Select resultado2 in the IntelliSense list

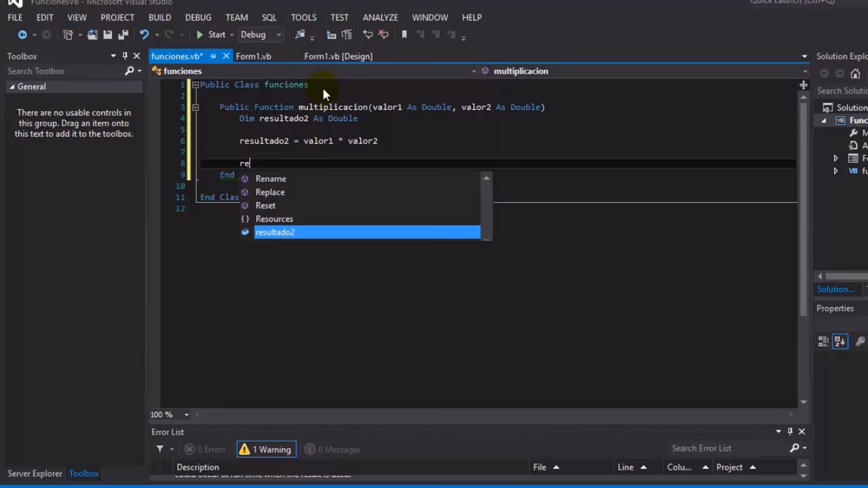tap(360, 232)
